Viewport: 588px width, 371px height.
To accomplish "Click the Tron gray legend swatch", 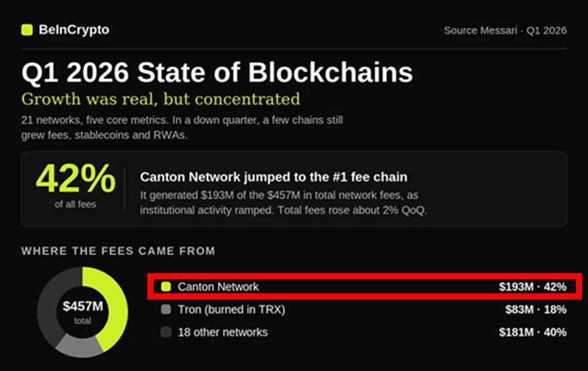I will pos(166,309).
